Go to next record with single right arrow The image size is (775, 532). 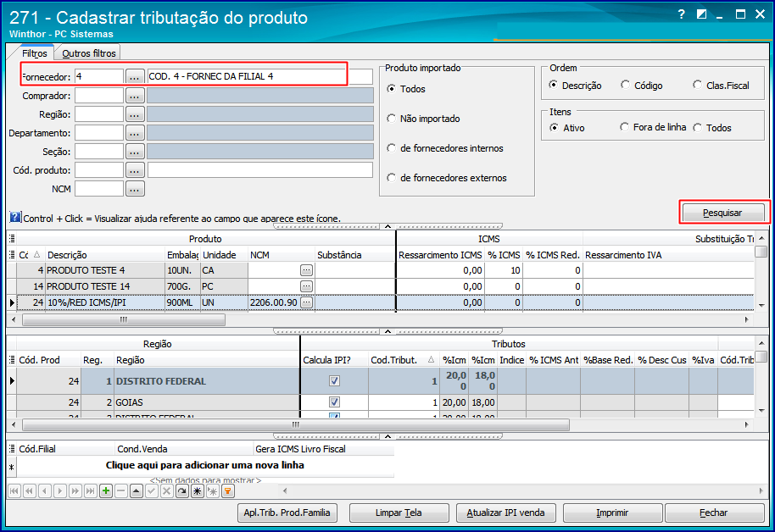point(60,491)
